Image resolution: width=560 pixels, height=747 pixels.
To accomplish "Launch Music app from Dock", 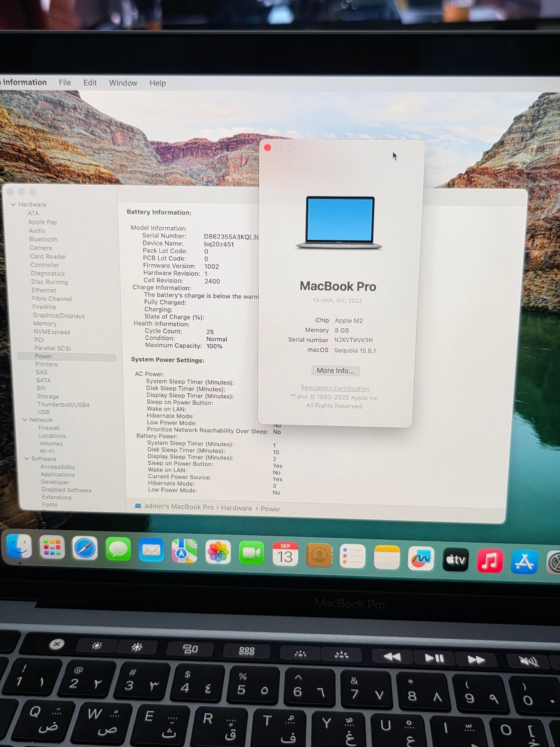I will pos(490,561).
